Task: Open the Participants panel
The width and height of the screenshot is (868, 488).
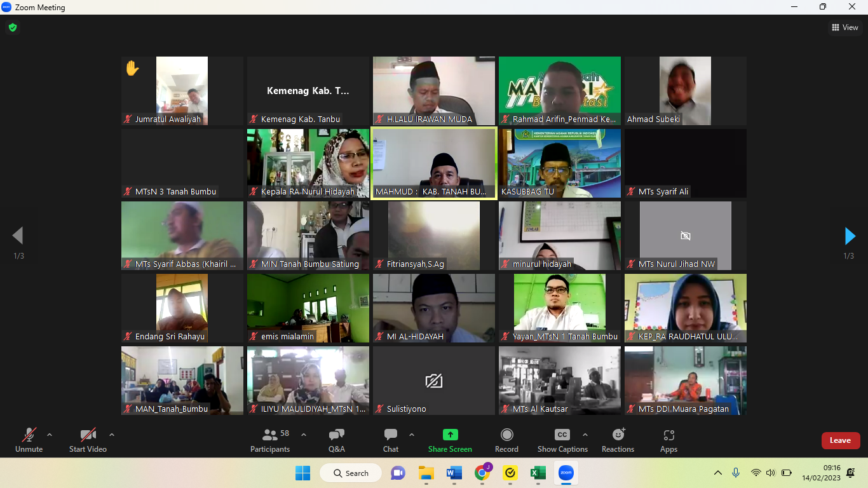Action: 270,440
